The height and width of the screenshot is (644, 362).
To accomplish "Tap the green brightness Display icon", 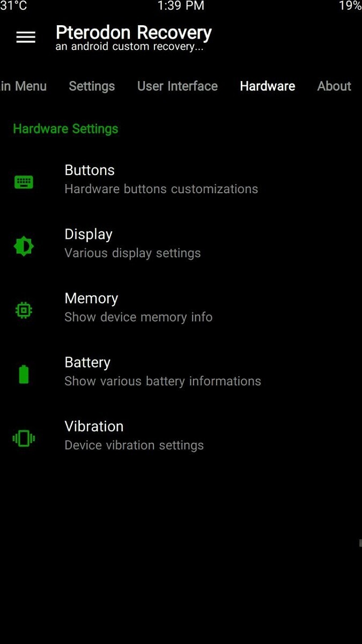I will click(24, 246).
